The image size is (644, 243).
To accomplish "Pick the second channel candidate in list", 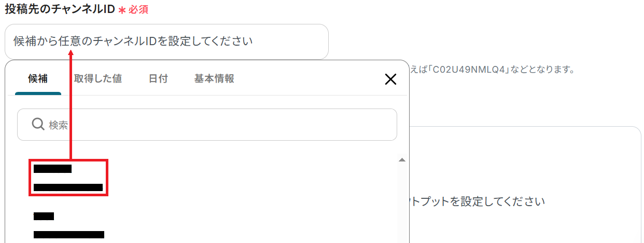I will [x=68, y=225].
